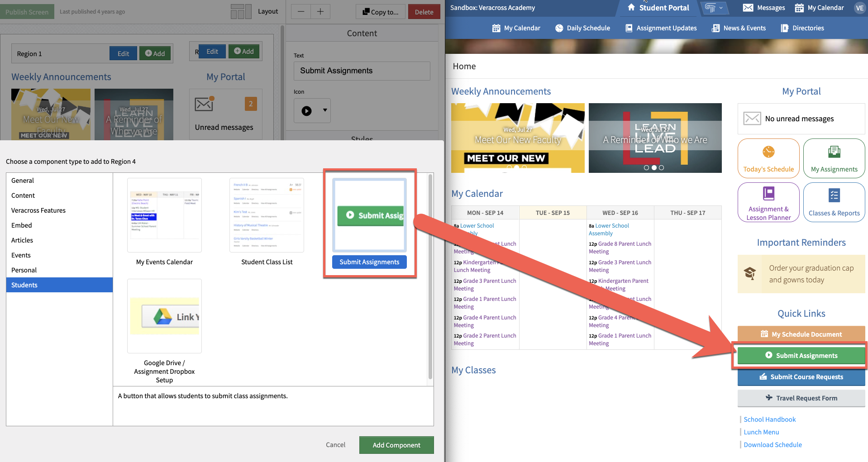The image size is (868, 462).
Task: Click the envelope icon beside No unread messages
Action: (x=752, y=119)
